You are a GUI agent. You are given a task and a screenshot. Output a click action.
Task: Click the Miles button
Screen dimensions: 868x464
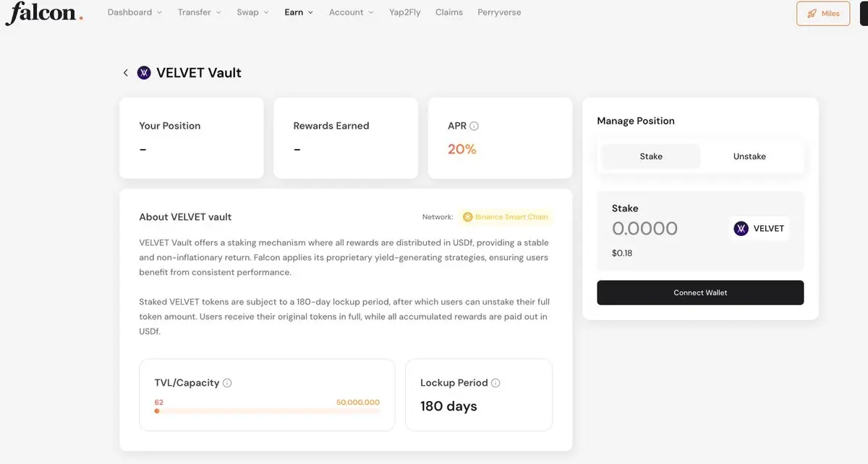[823, 14]
